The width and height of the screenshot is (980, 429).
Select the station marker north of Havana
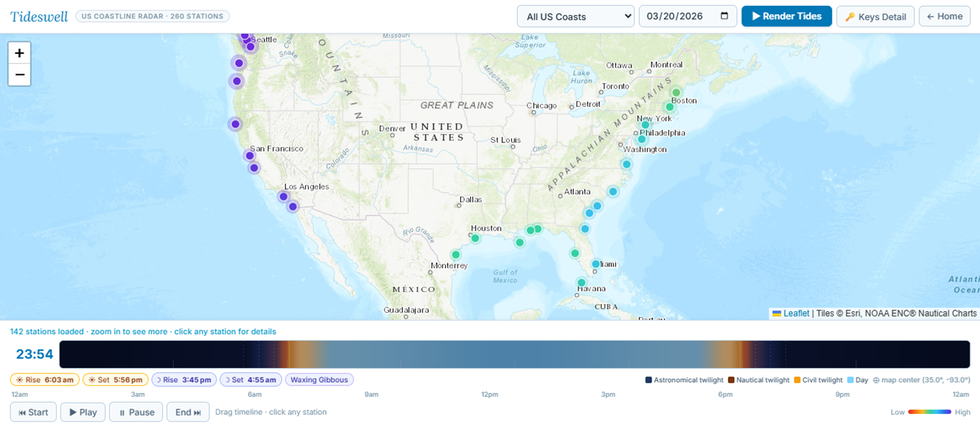coord(581,283)
